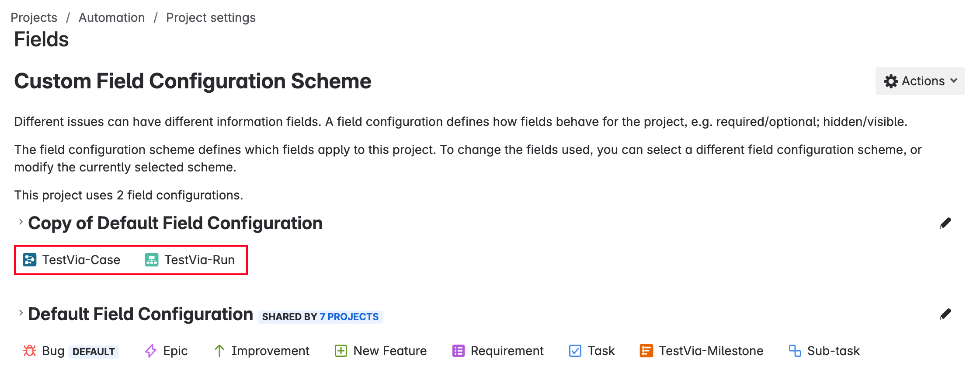
Task: Click the blue Task checkmark icon
Action: pyautogui.click(x=575, y=351)
